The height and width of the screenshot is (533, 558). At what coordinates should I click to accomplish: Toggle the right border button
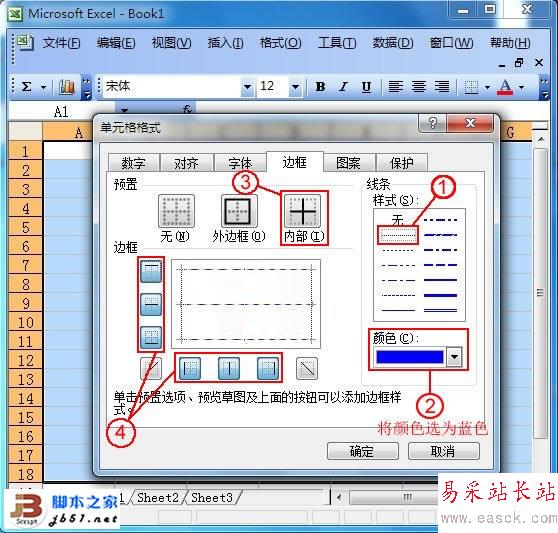pyautogui.click(x=268, y=368)
